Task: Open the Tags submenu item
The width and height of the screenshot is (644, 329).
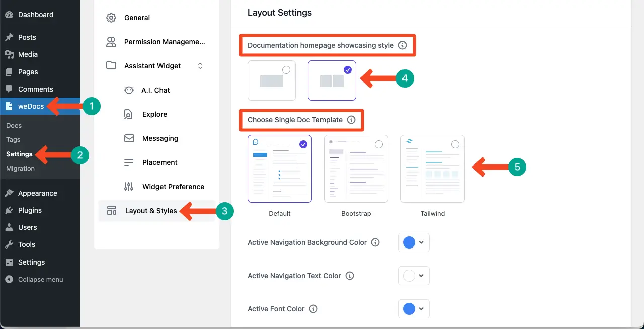Action: tap(13, 139)
